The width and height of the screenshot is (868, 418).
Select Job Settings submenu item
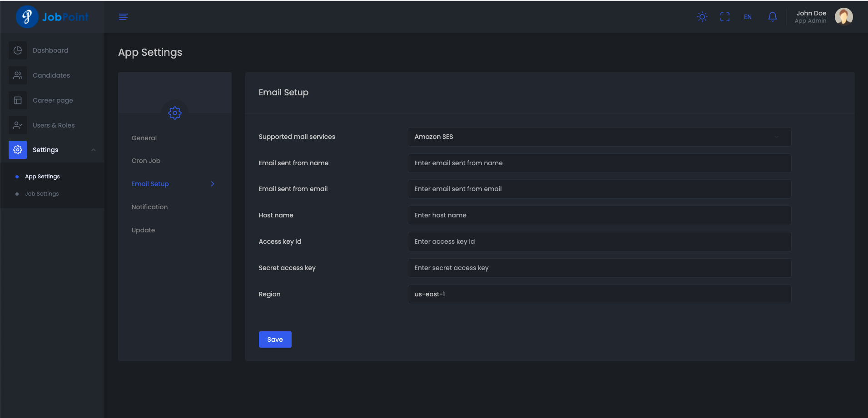(x=42, y=194)
